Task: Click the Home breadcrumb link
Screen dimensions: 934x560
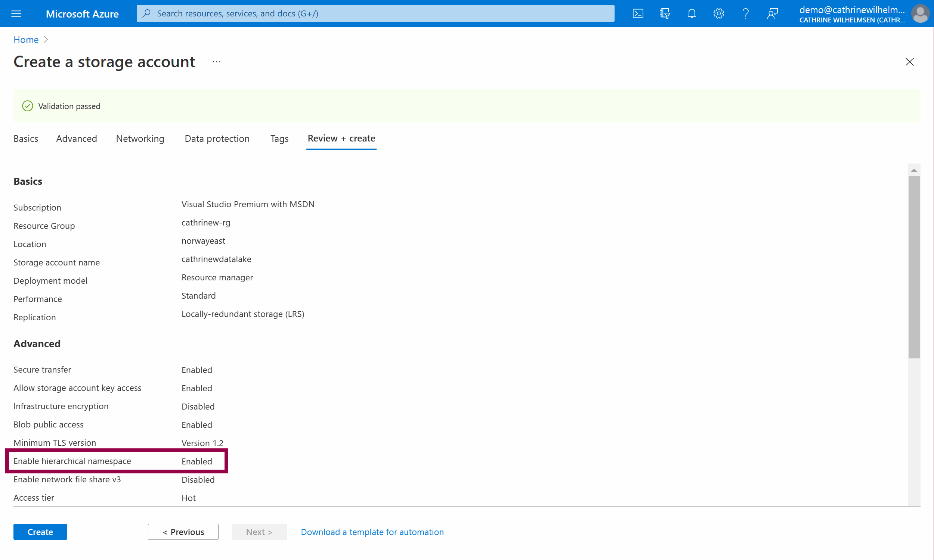Action: pyautogui.click(x=26, y=40)
